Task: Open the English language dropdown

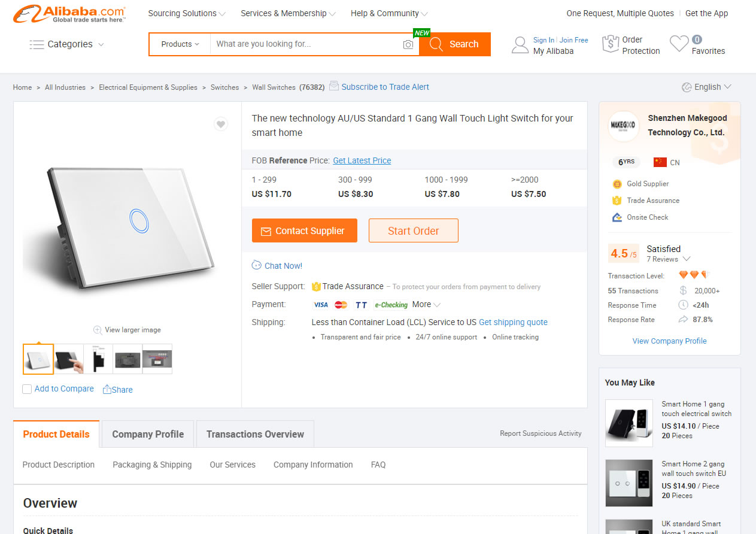Action: click(706, 87)
